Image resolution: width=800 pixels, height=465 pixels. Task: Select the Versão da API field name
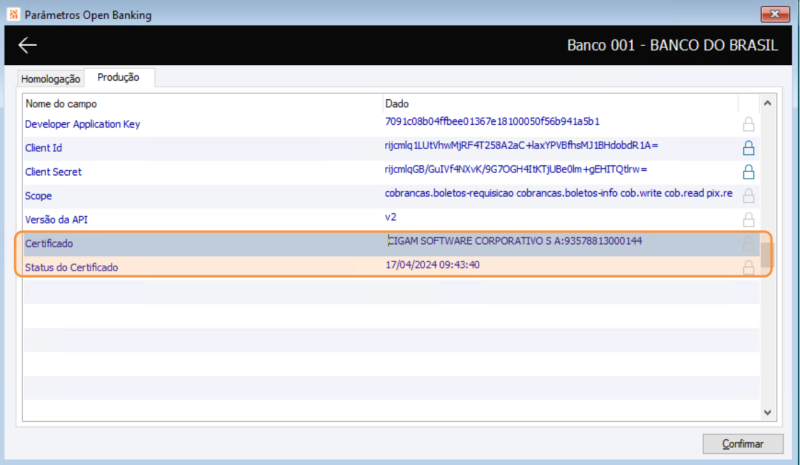[57, 219]
